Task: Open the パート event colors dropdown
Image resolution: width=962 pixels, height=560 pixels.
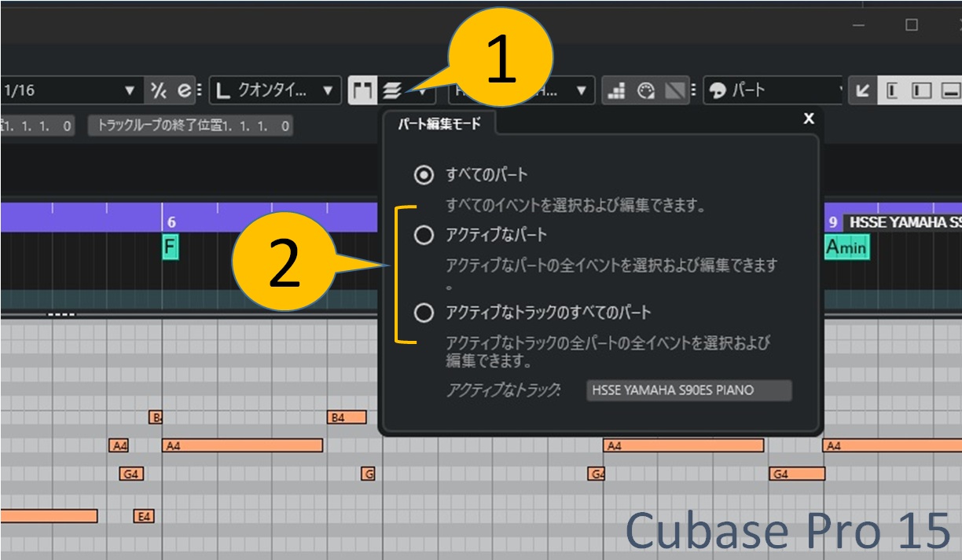Action: 774,91
